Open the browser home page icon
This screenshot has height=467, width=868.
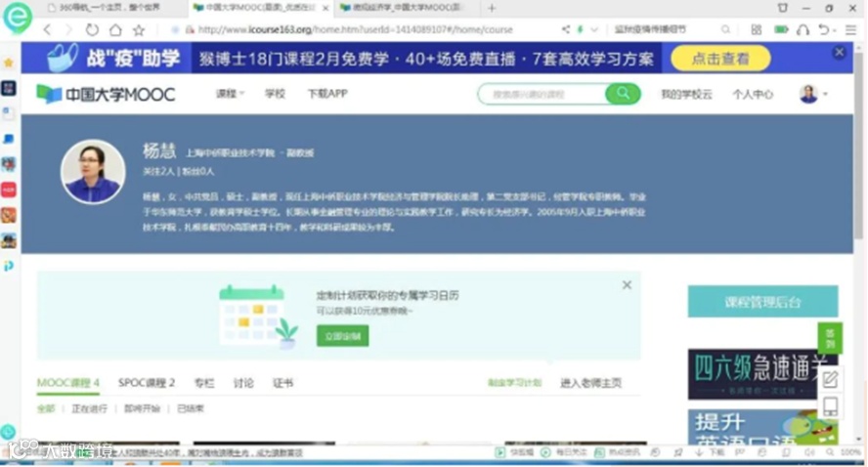tap(115, 30)
